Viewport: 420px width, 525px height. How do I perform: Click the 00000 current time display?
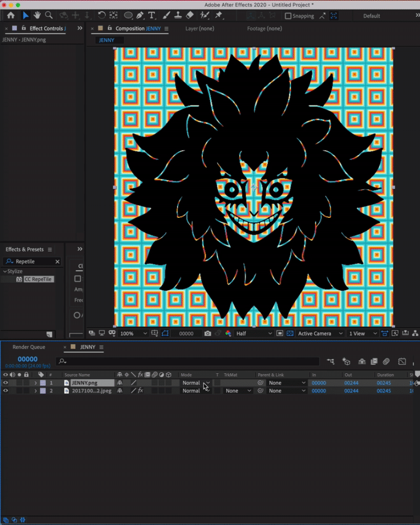27,359
